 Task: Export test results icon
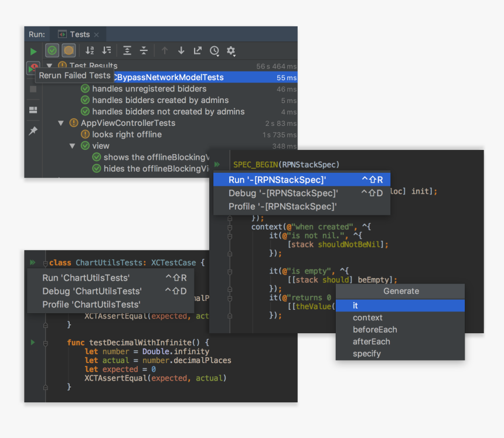(197, 50)
